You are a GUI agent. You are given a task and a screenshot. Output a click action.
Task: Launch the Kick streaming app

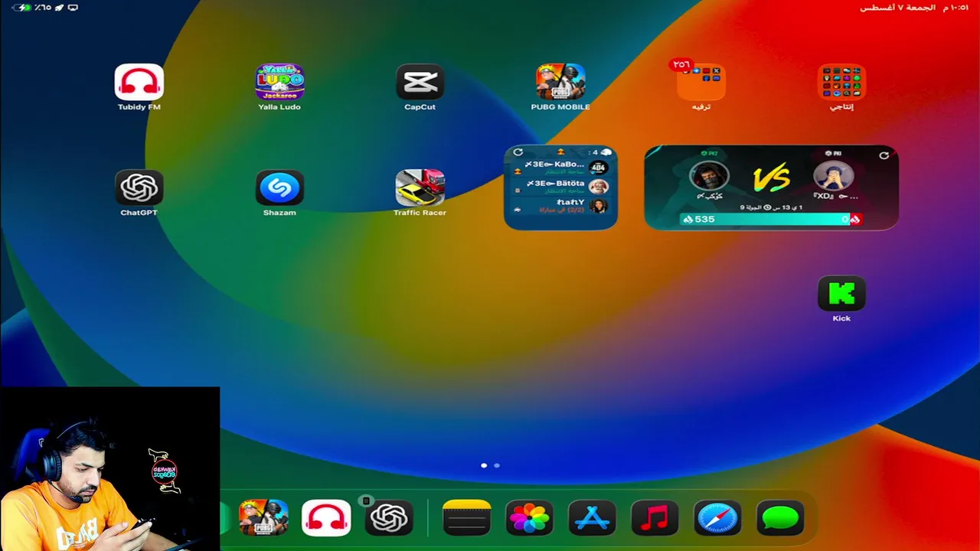[841, 293]
